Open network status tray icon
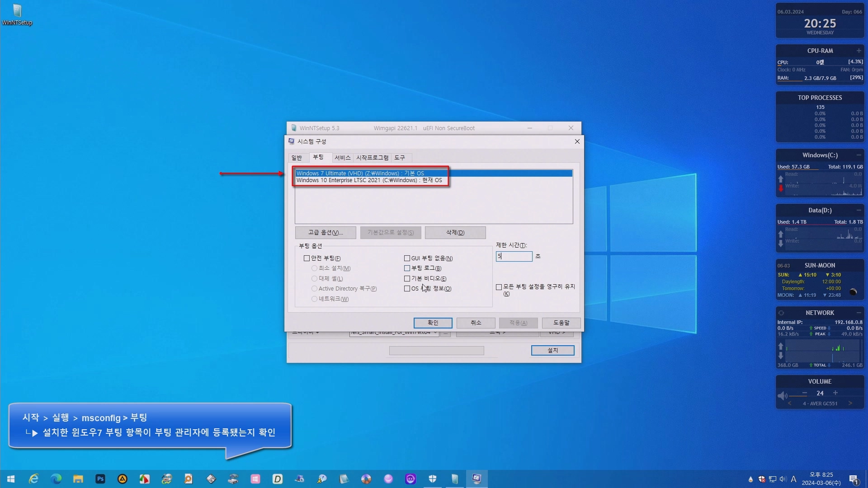Viewport: 868px width, 488px height. point(773,479)
